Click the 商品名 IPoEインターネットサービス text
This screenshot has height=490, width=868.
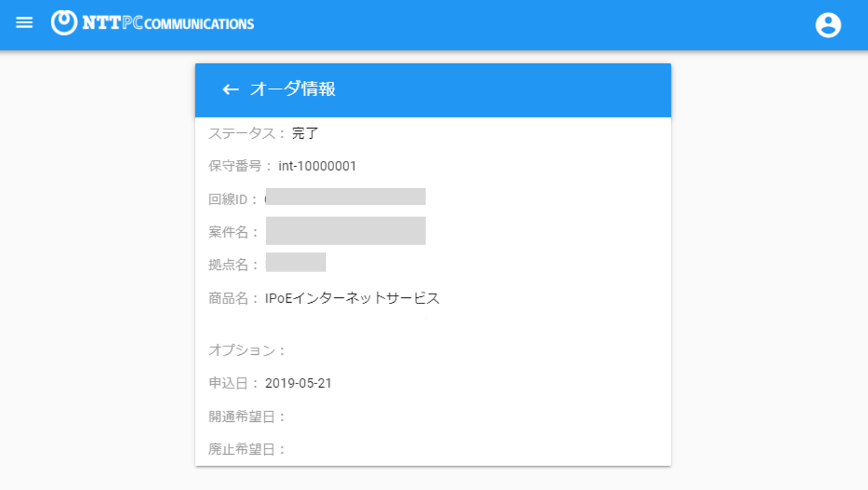pyautogui.click(x=352, y=298)
